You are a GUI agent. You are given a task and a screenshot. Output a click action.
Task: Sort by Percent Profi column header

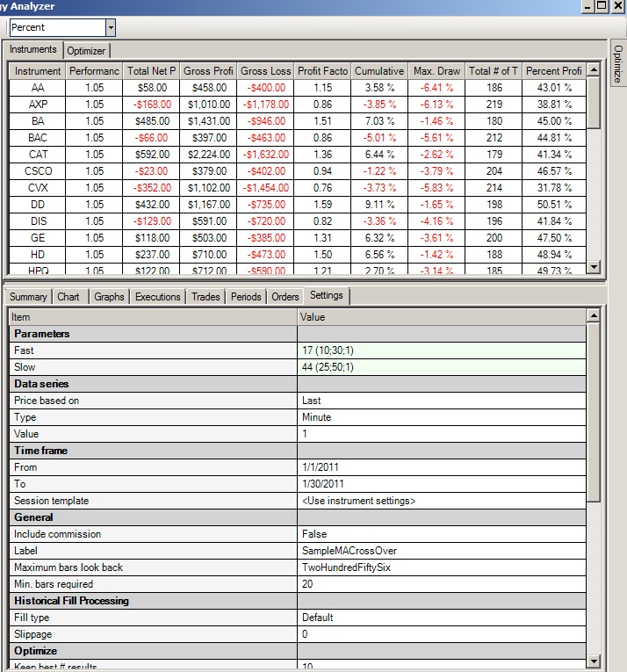tap(554, 71)
